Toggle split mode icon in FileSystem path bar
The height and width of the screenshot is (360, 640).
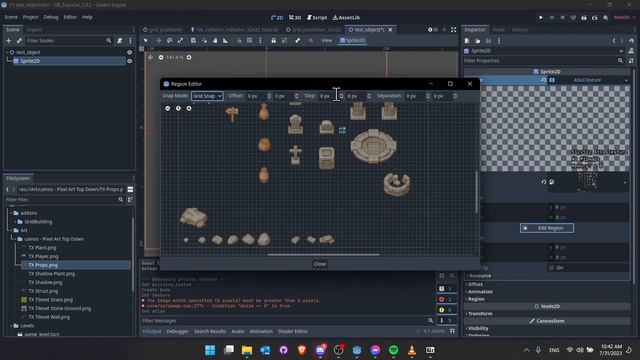(x=130, y=189)
